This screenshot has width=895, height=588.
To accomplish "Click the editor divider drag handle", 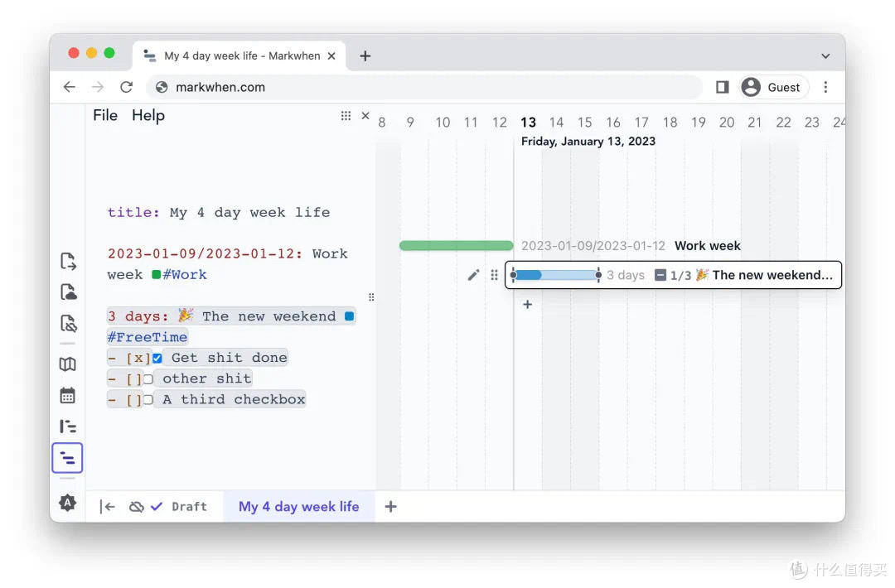I will point(371,297).
